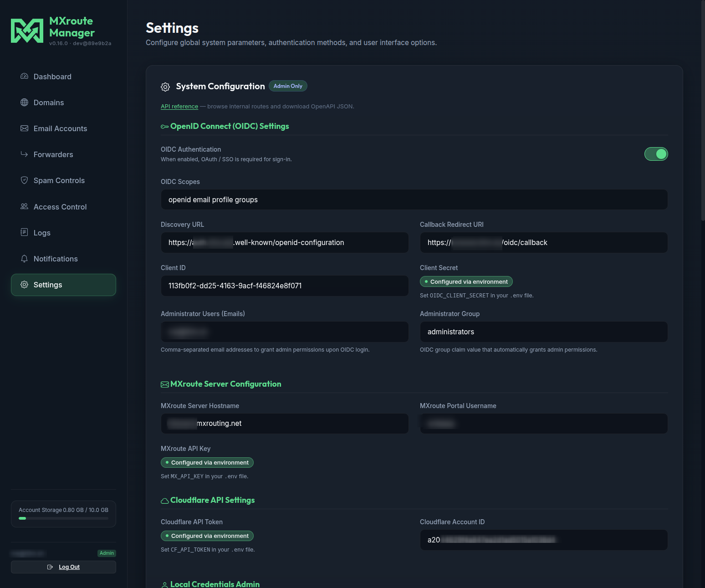Click the OIDC Scopes input field

pos(414,199)
